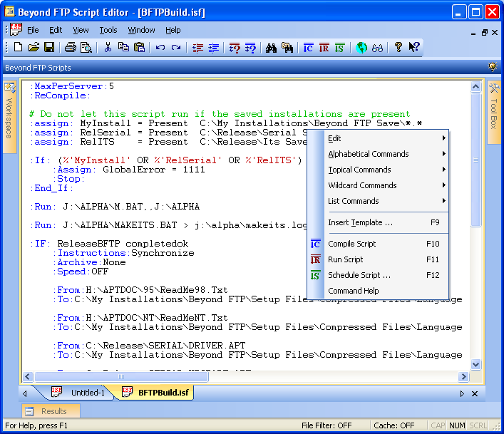Image resolution: width=504 pixels, height=434 pixels.
Task: Click the ISF document icon in menu bar
Action: point(16,29)
